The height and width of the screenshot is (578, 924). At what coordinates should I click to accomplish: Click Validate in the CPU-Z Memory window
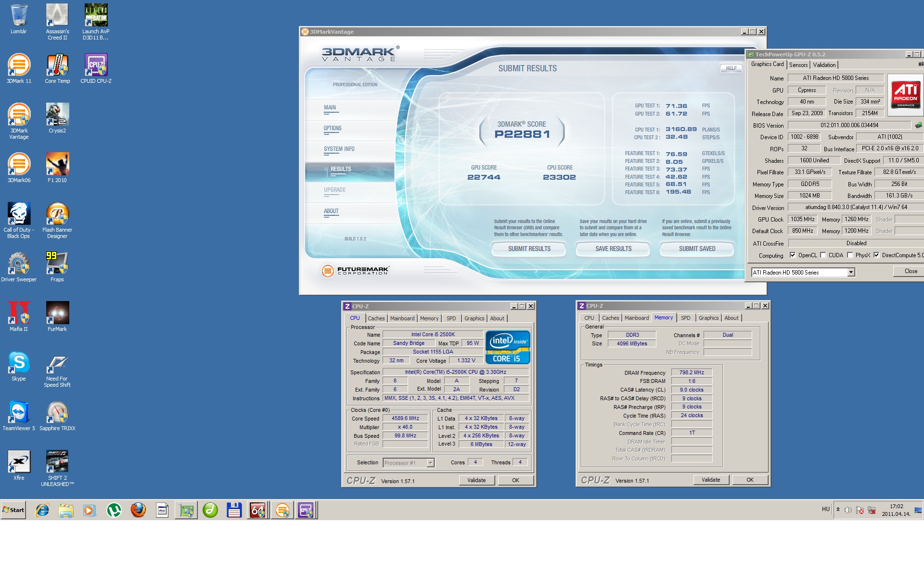711,480
